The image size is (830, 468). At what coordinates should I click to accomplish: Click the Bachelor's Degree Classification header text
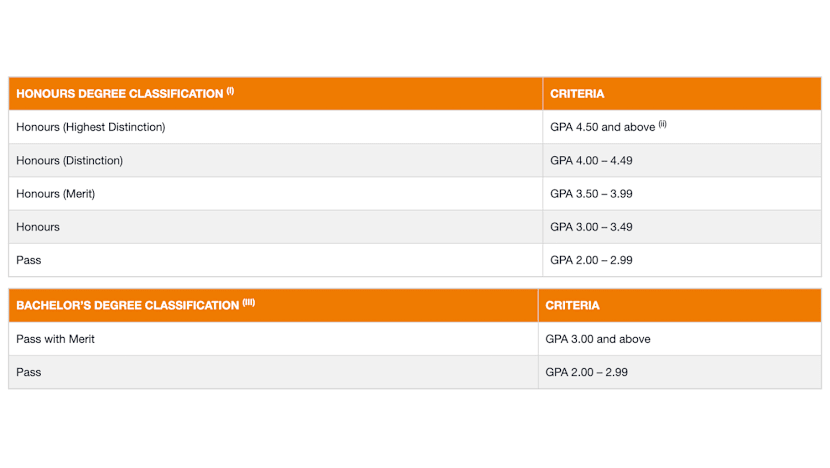click(x=127, y=306)
